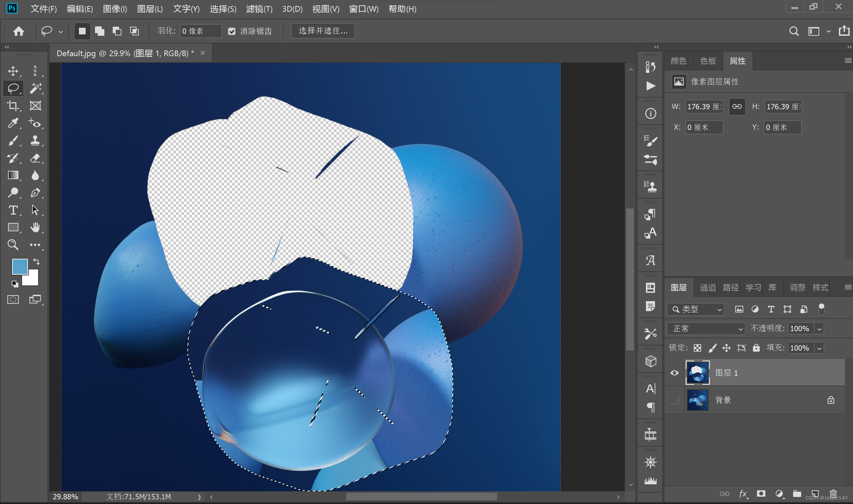Viewport: 853px width, 504px height.
Task: Uncheck the 消除锯齿 anti-alias checkbox
Action: click(232, 32)
